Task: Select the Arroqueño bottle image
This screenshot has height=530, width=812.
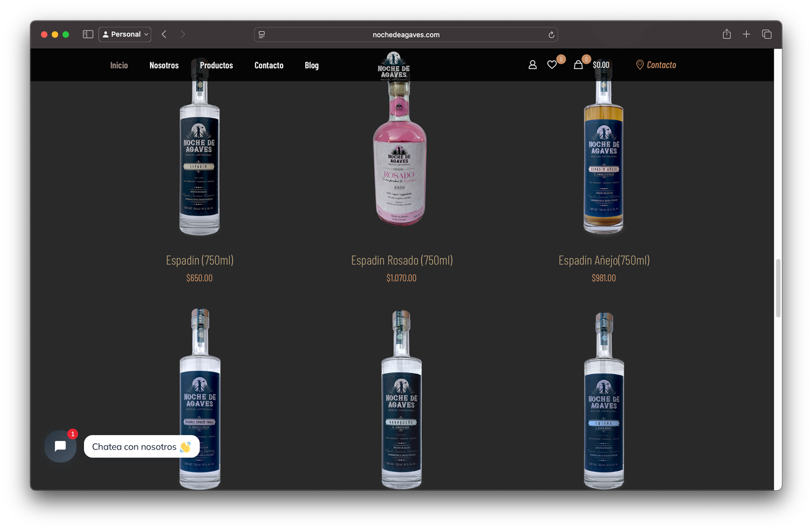Action: 401,400
